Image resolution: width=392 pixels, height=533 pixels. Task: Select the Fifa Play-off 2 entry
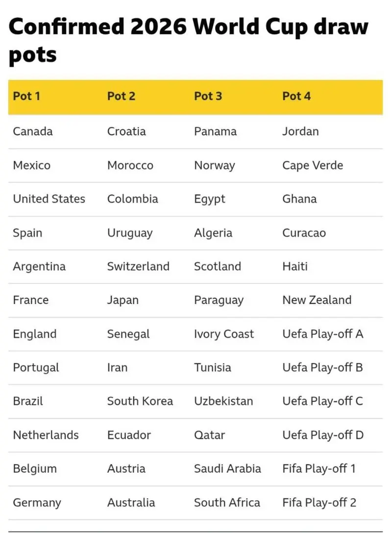(x=319, y=503)
